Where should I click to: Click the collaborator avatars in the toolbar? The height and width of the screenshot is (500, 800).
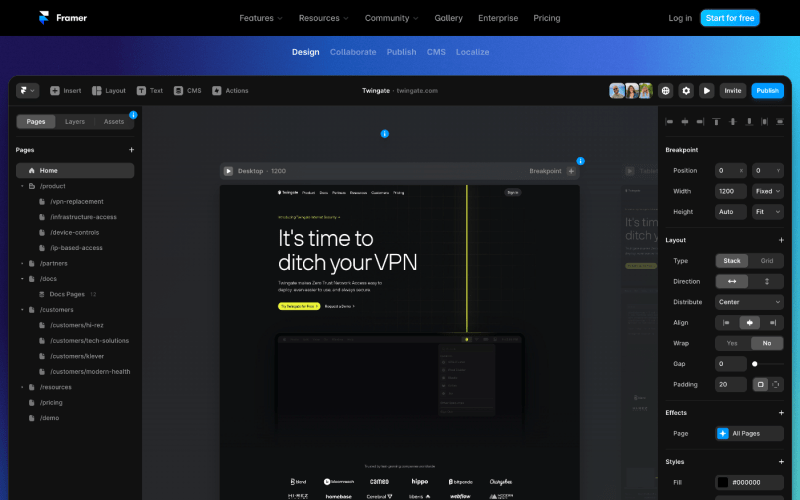[631, 91]
